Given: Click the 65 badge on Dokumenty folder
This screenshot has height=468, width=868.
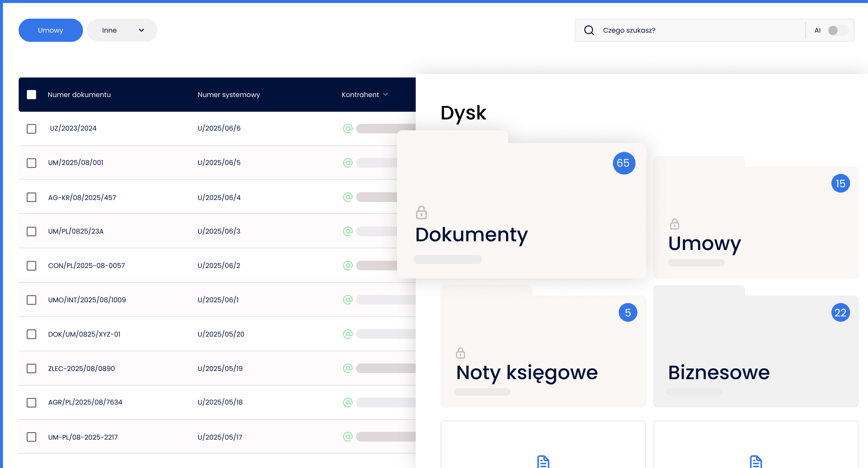Looking at the screenshot, I should coord(624,163).
